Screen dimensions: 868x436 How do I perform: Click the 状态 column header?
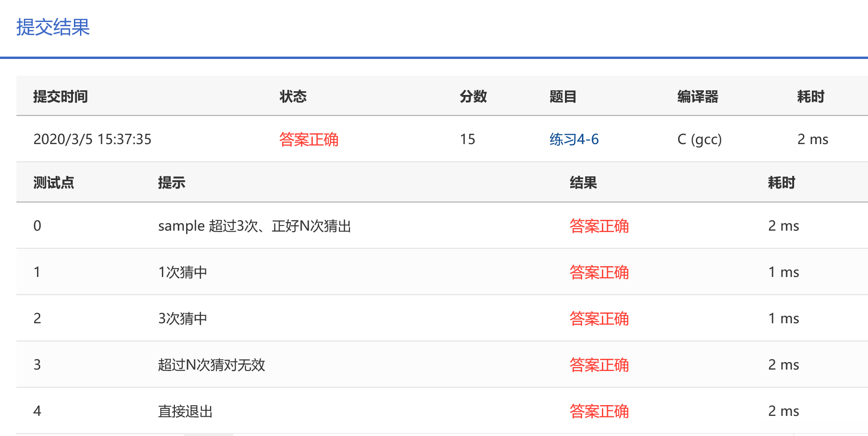[293, 97]
